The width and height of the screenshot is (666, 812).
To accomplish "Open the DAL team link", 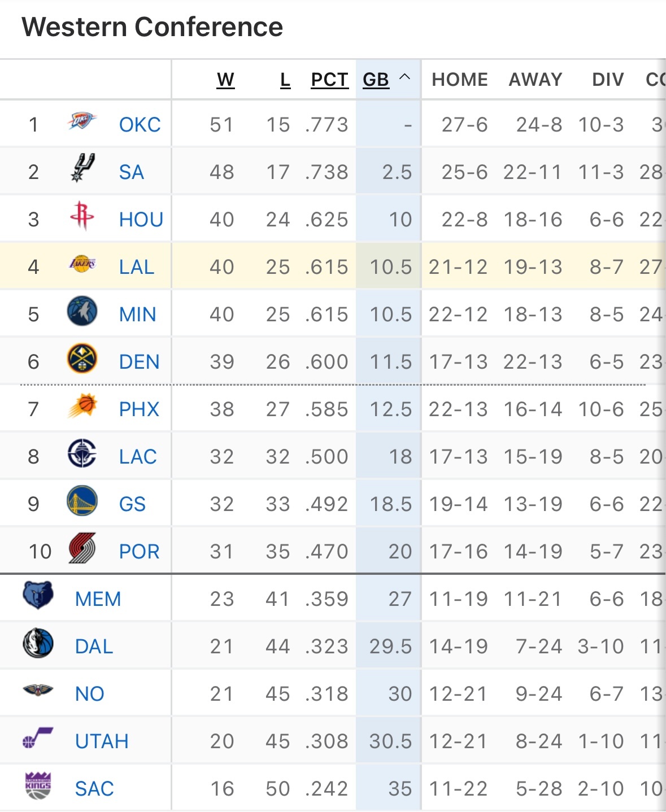I will [94, 646].
